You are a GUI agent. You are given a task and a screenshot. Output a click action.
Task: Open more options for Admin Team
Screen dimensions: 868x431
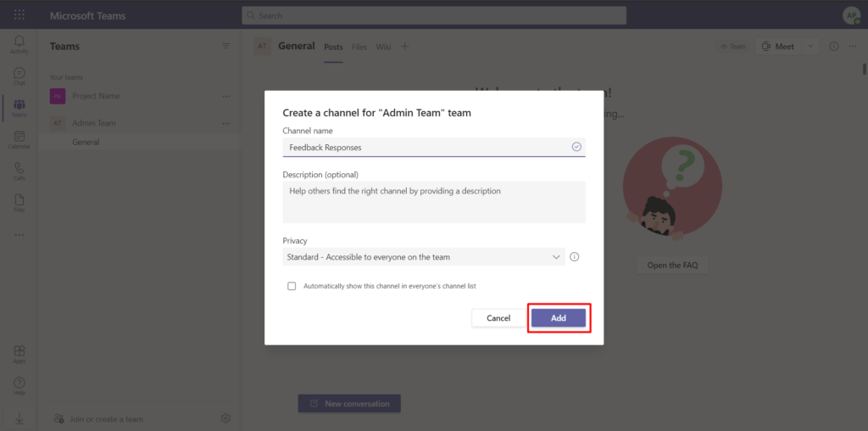click(225, 123)
